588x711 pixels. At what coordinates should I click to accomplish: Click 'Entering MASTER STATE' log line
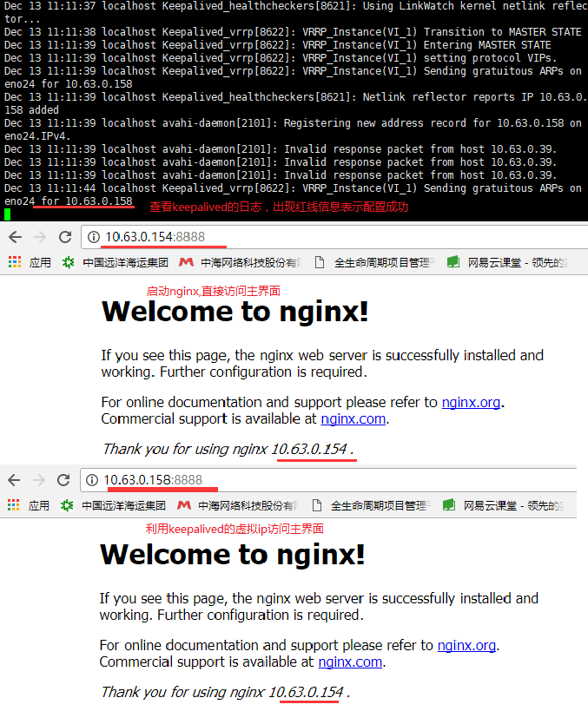coord(278,45)
